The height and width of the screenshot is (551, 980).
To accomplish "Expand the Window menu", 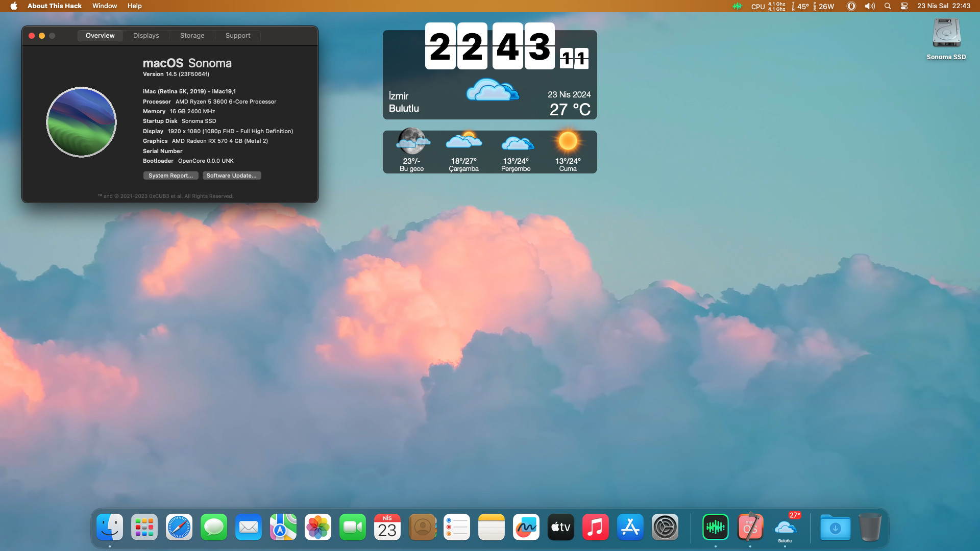I will click(105, 6).
